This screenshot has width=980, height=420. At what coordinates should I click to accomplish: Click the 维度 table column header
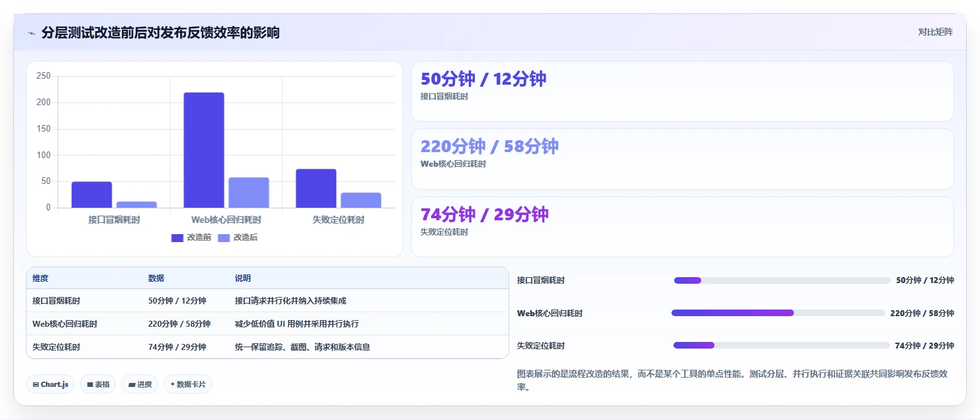click(40, 278)
